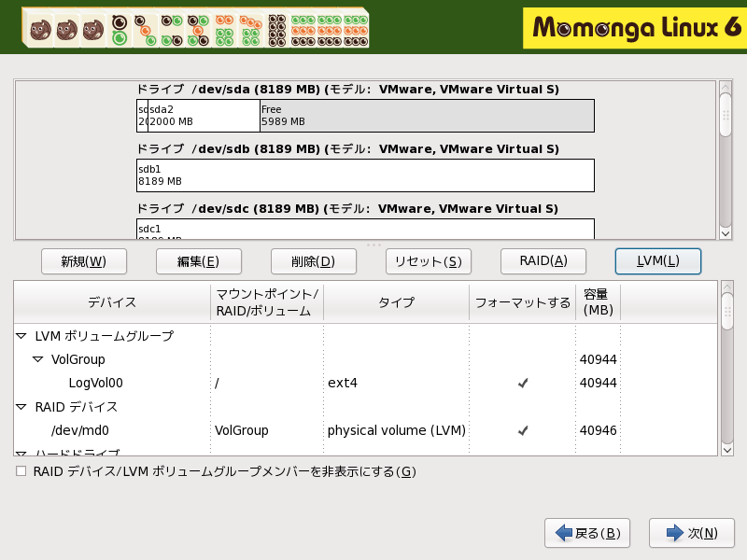This screenshot has width=747, height=560.
Task: Select the VolGroup entry under LVM ボリュームグループ
Action: coord(78,359)
